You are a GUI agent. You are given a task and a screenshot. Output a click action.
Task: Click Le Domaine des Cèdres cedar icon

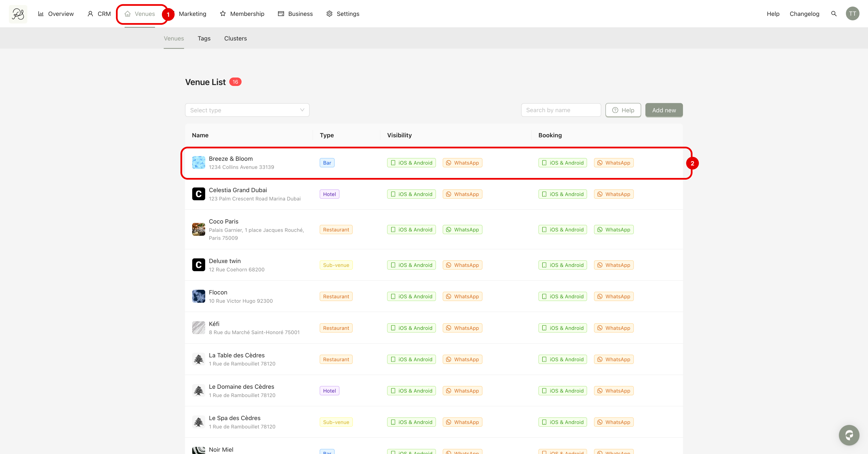pos(199,391)
